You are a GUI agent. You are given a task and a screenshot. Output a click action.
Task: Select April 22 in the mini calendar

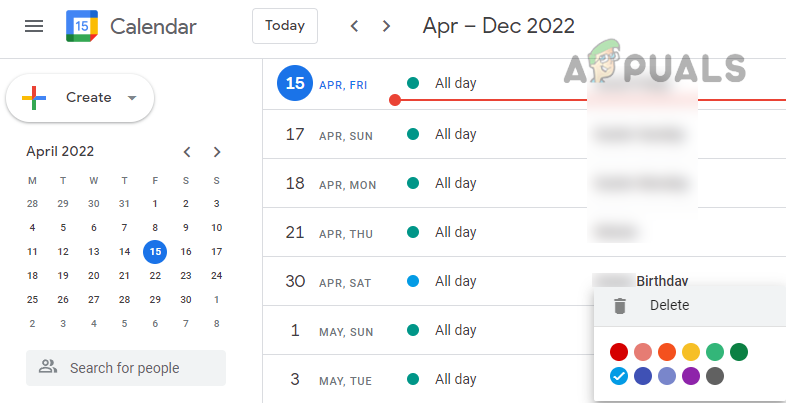coord(155,276)
